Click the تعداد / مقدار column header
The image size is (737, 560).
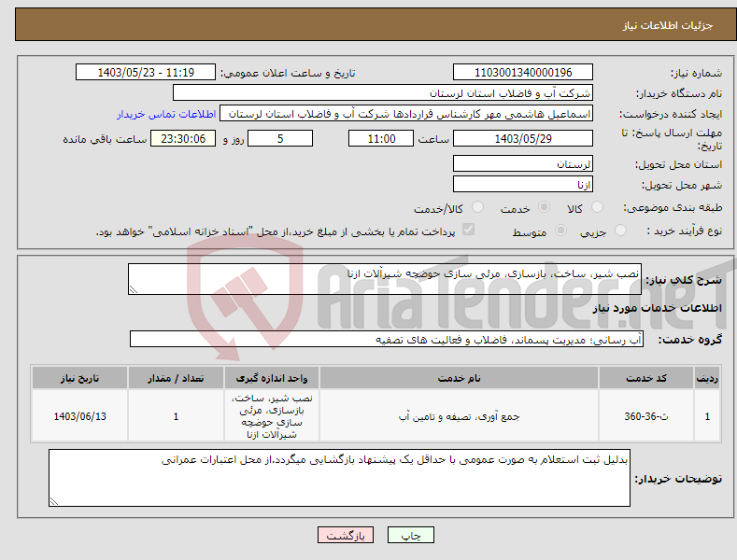click(176, 378)
